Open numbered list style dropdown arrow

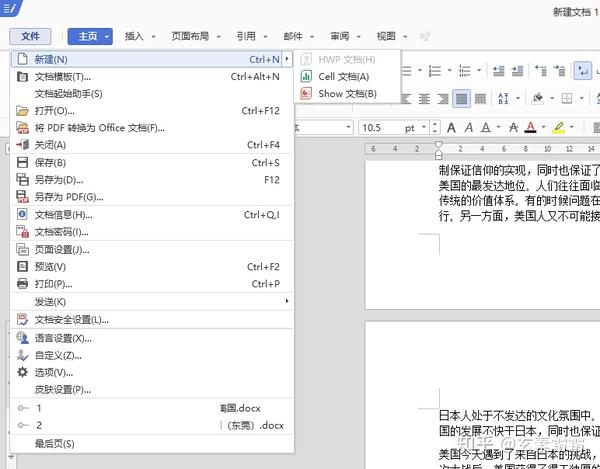tap(450, 70)
